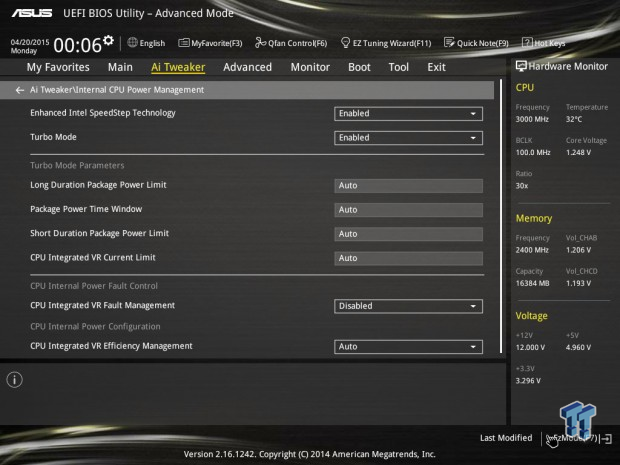
Task: Open Enhanced Intel SpeedStep Technology dropdown
Action: pyautogui.click(x=408, y=114)
